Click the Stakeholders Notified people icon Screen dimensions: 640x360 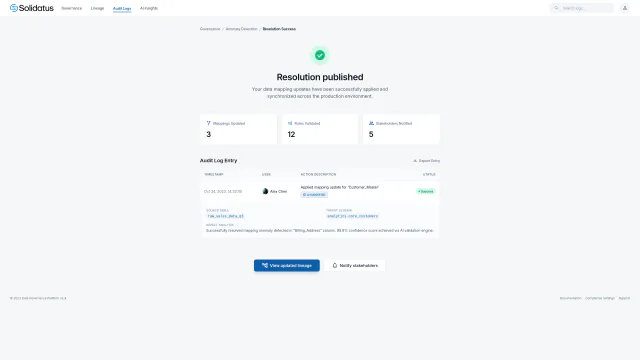pyautogui.click(x=371, y=123)
